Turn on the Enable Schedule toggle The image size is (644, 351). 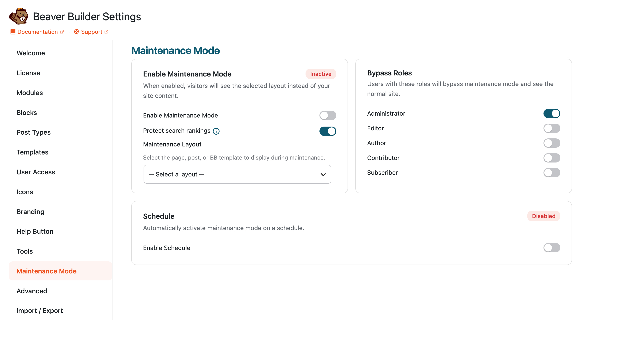552,248
